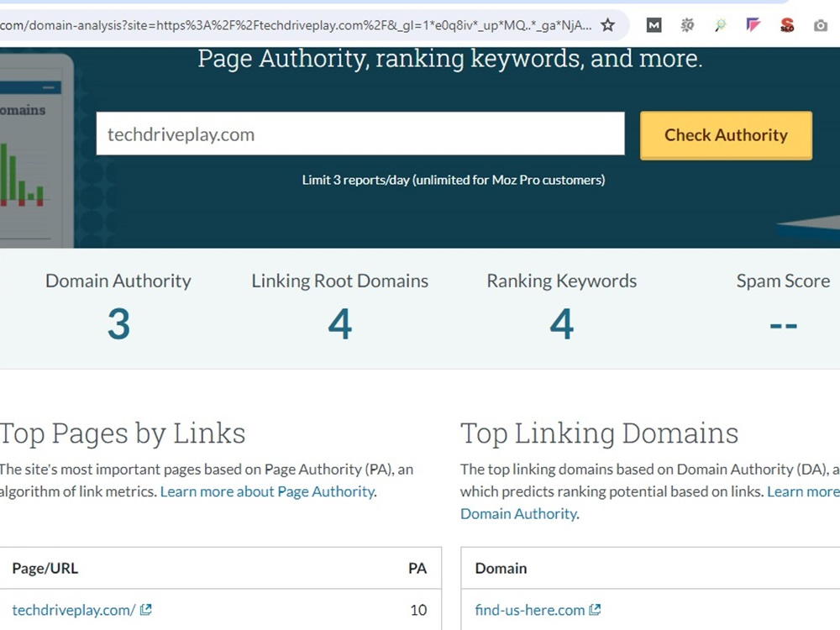
Task: Click the Domain column header
Action: coord(501,569)
